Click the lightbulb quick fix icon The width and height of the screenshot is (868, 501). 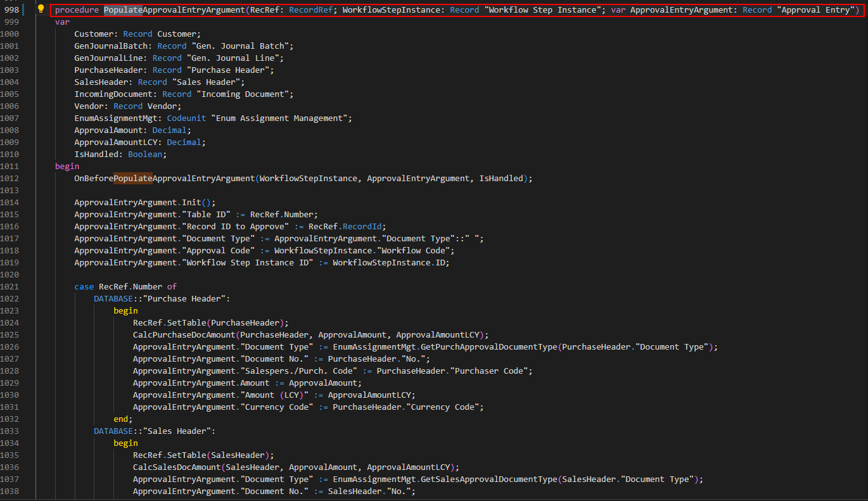pos(41,10)
